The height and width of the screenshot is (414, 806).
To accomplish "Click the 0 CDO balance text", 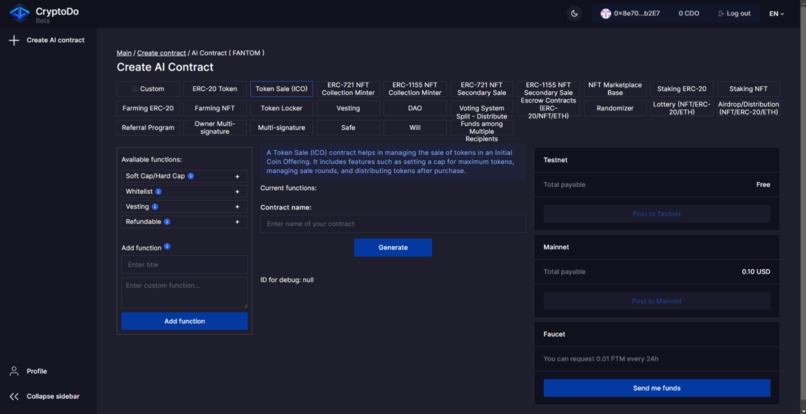I will pos(689,13).
